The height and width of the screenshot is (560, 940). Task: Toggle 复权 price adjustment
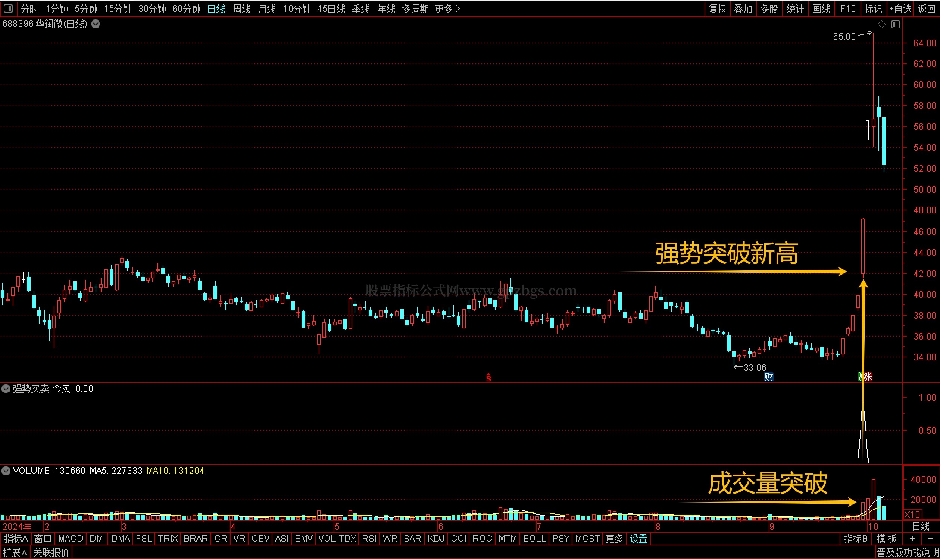[x=717, y=9]
